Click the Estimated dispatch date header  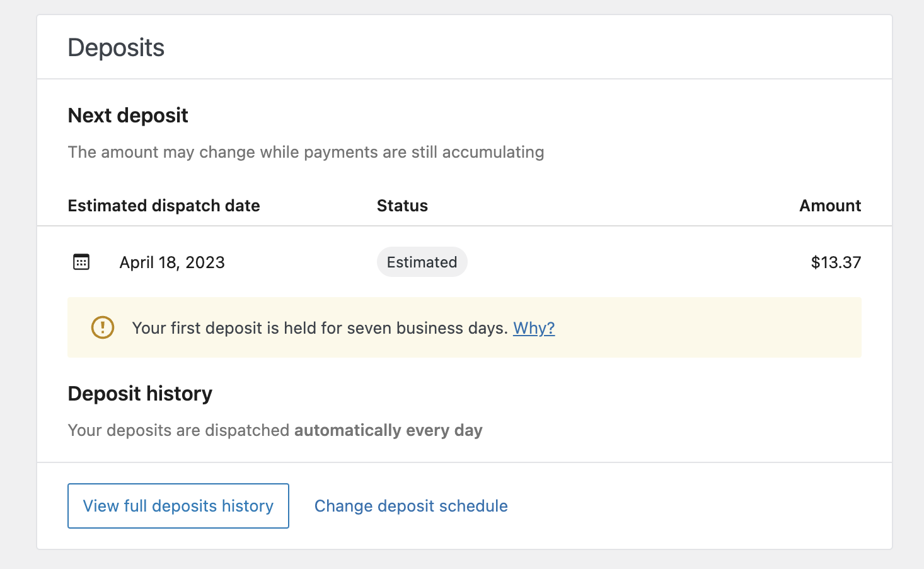(163, 205)
